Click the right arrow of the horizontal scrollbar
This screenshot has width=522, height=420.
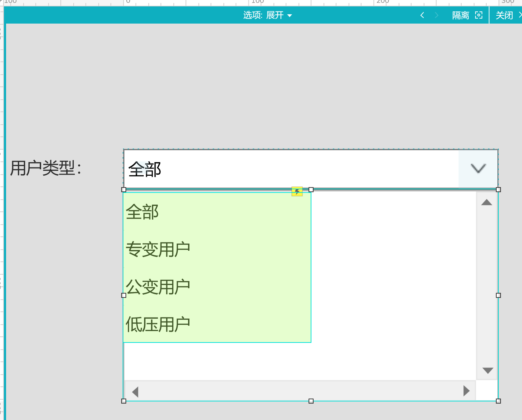point(466,391)
